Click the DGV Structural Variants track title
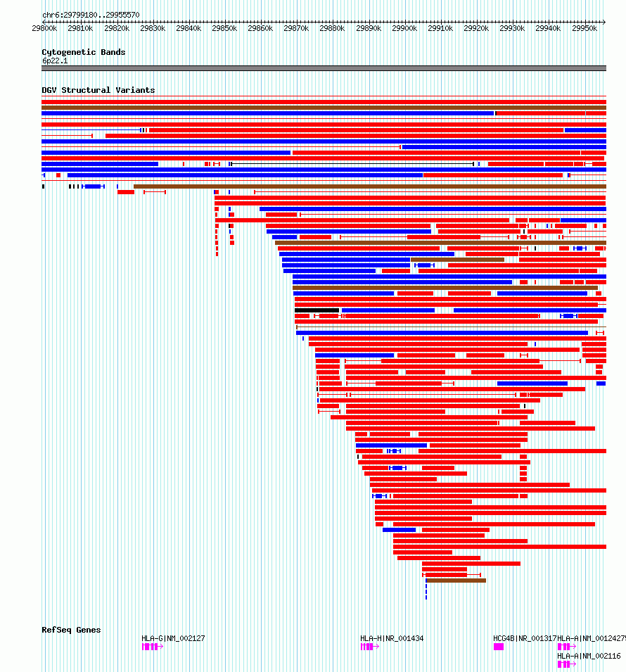Image resolution: width=626 pixels, height=672 pixels. (x=98, y=90)
